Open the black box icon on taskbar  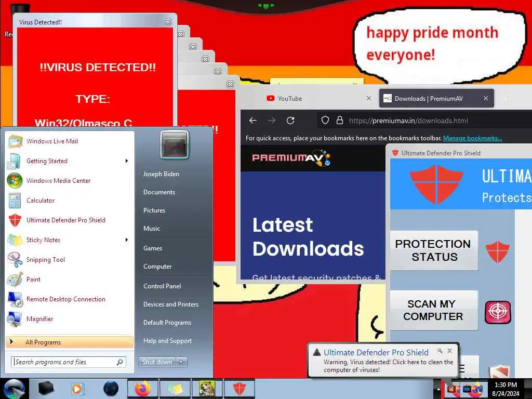46,389
